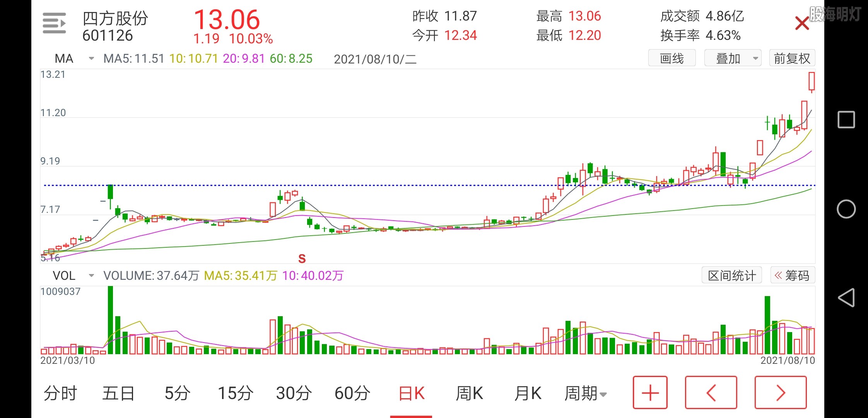Expand the MA indicator dropdown

[74, 58]
